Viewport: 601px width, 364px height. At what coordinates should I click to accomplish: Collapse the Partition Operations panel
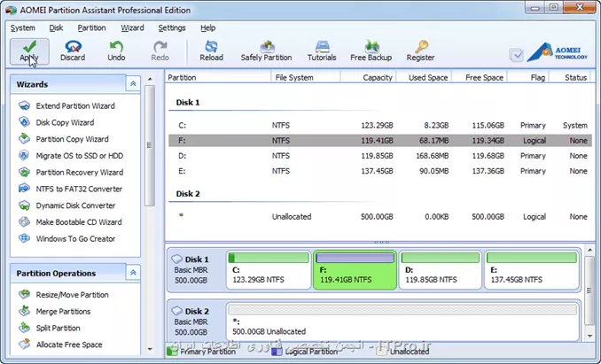point(133,273)
